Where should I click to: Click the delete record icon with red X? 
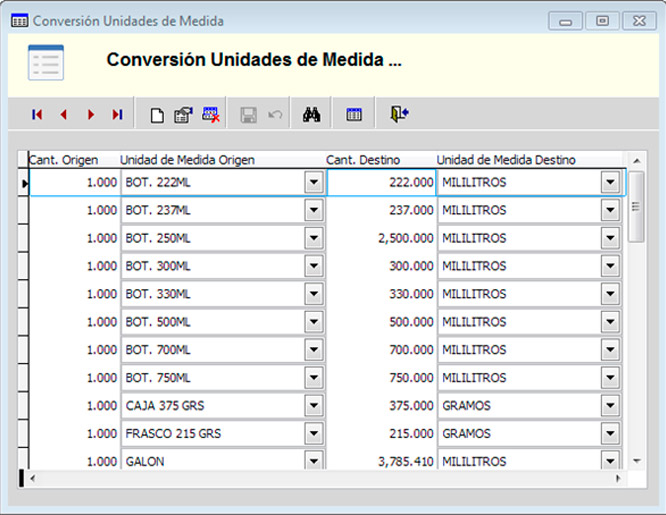click(211, 115)
